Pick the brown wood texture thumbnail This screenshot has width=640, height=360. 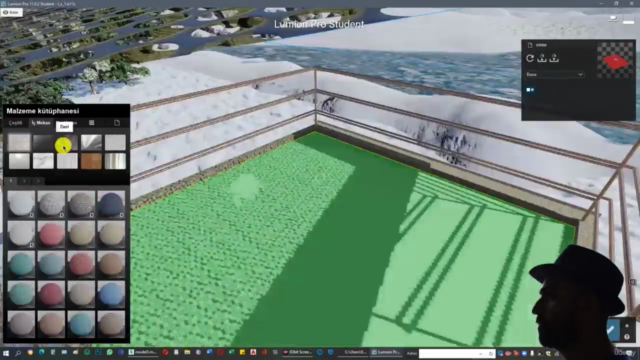click(91, 161)
